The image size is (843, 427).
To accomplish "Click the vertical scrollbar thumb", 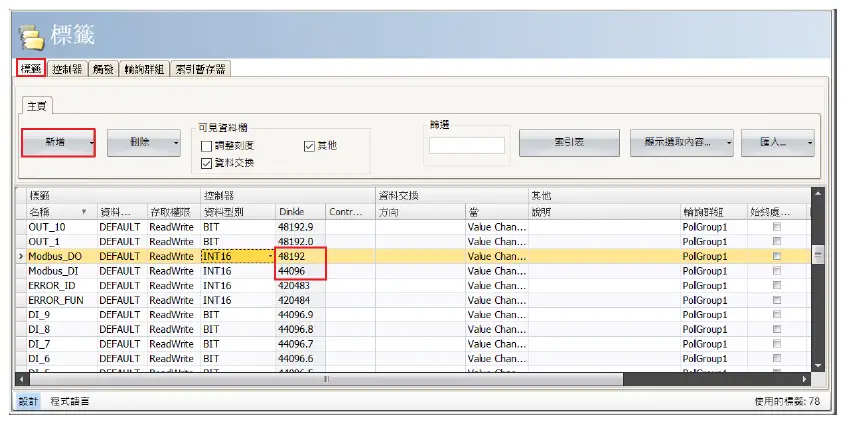I will (x=818, y=255).
